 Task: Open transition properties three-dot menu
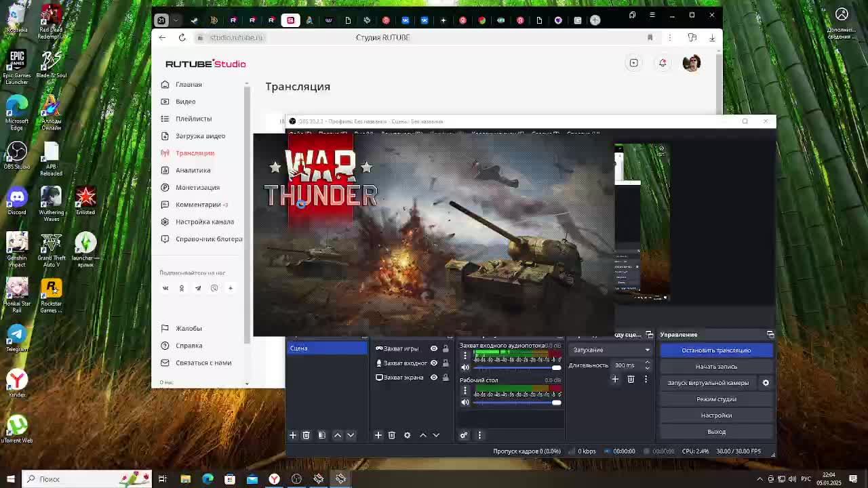click(646, 380)
